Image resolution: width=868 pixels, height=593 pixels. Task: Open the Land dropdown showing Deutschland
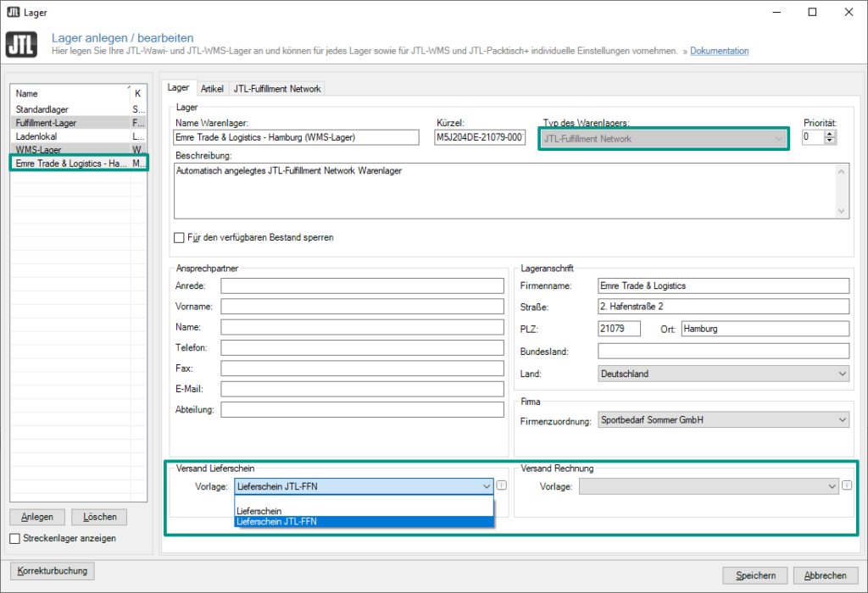843,374
